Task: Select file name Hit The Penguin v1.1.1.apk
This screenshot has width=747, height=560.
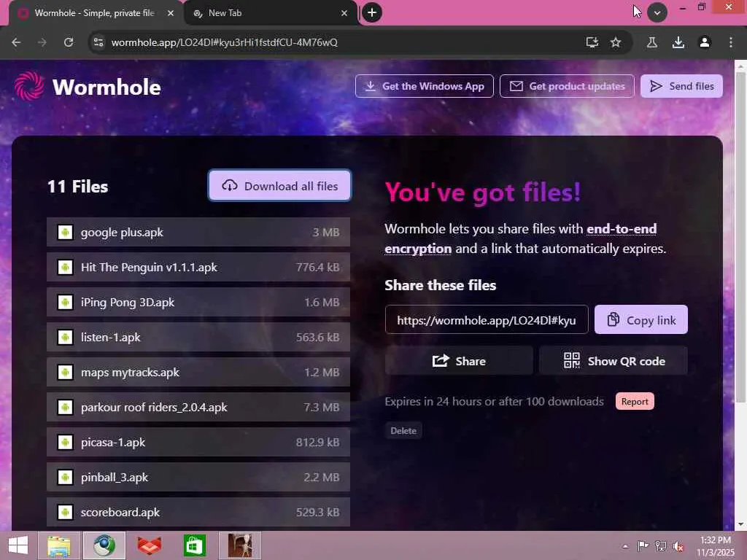Action: pyautogui.click(x=149, y=267)
